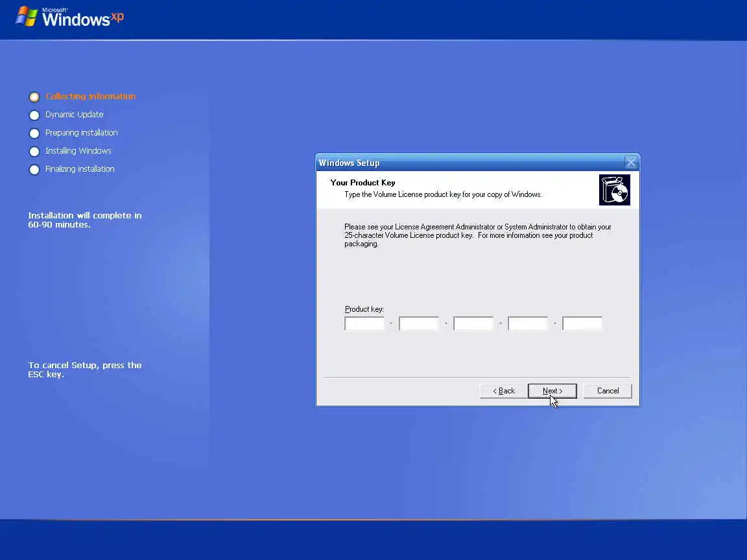This screenshot has width=747, height=560.
Task: Click the 'Your Product Key' heading
Action: (362, 182)
